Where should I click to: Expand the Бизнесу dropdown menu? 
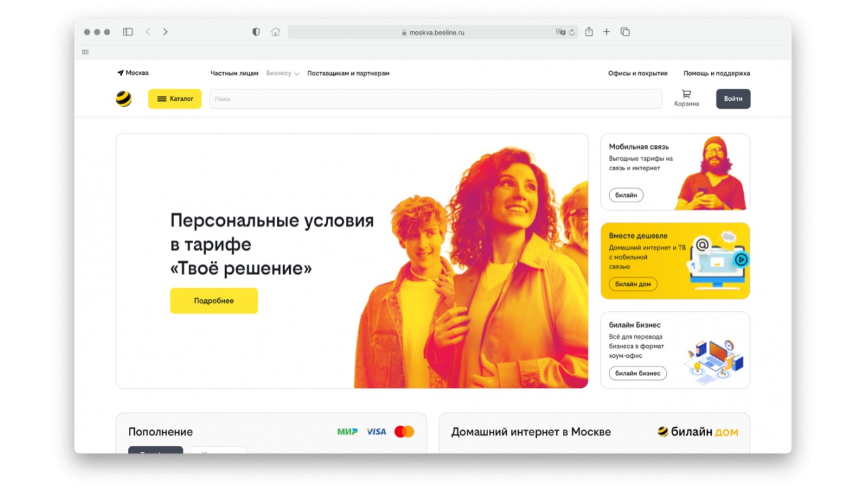click(x=282, y=73)
